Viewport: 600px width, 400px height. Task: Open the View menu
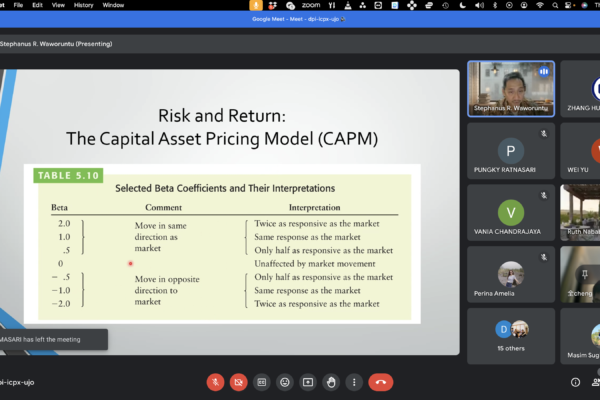pyautogui.click(x=58, y=5)
